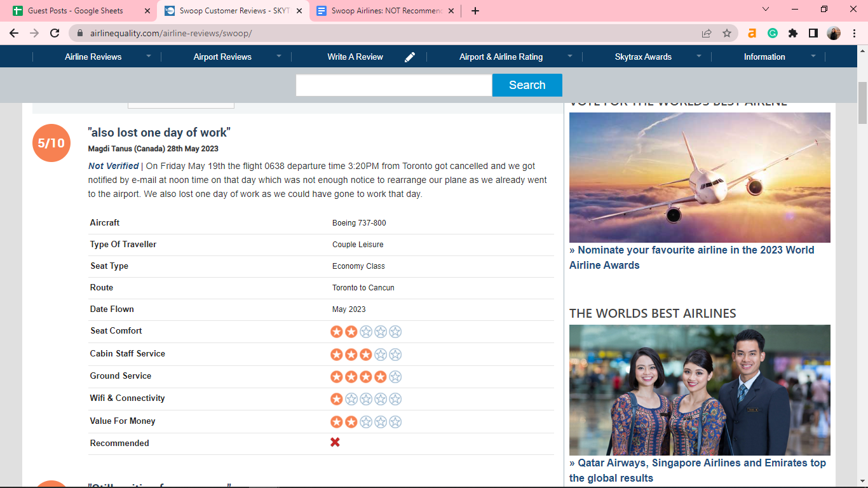The width and height of the screenshot is (868, 488).
Task: Close the Swoop Airlines NOT Recommended tab
Action: [452, 11]
